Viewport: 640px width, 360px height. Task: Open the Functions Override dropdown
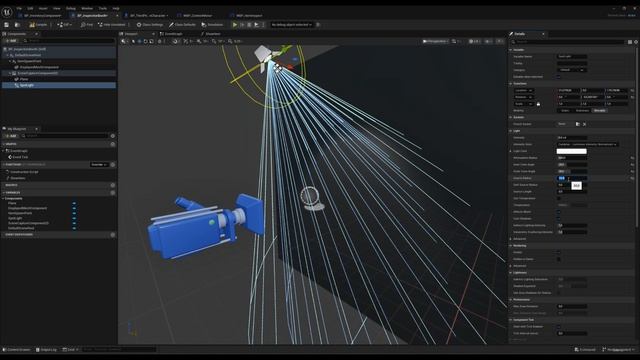click(99, 164)
